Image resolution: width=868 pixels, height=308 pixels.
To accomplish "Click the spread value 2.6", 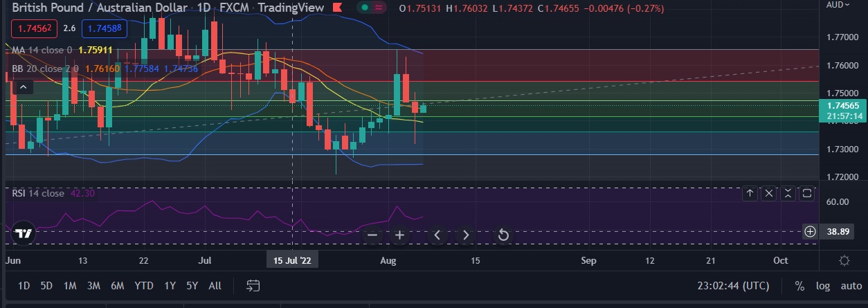I will [x=69, y=28].
